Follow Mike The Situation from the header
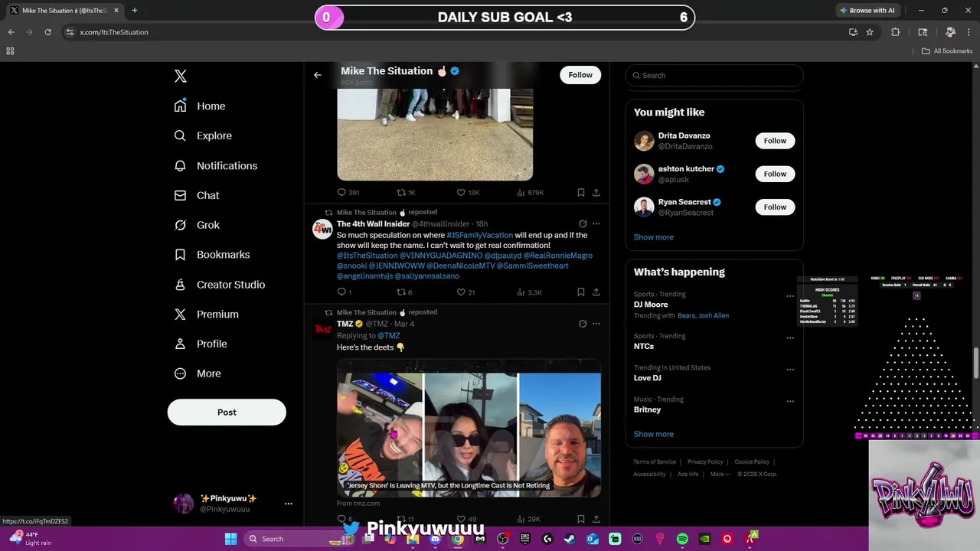 (580, 75)
